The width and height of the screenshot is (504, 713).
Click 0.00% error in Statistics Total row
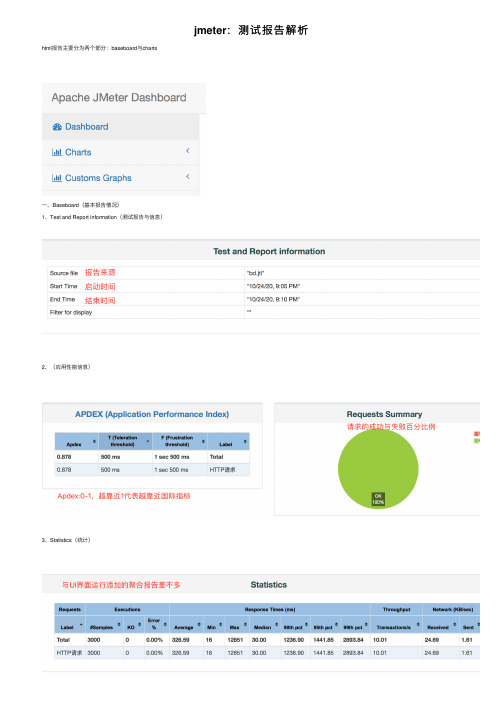pos(154,640)
